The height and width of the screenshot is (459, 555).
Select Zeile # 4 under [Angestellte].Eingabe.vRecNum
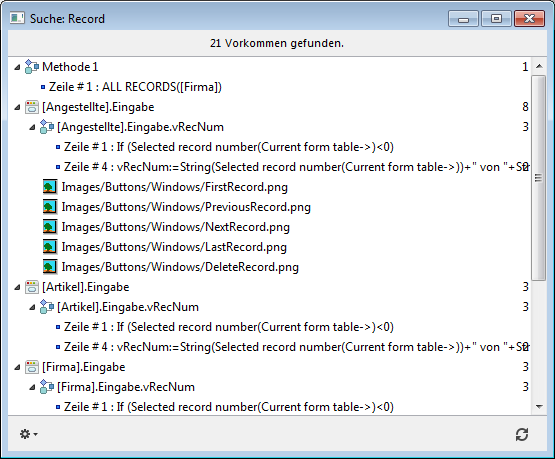coord(296,167)
